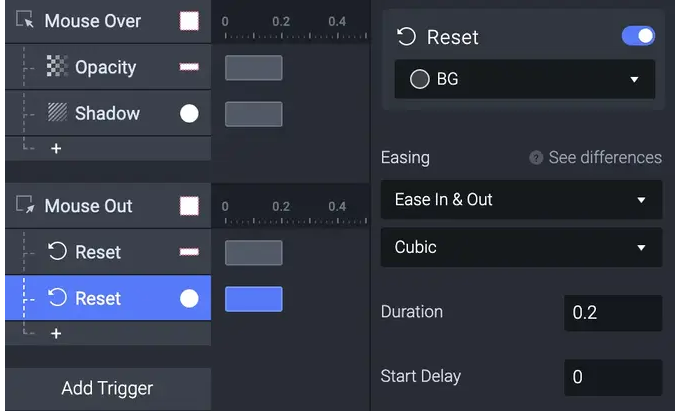Turn off the Reset toggle switch

(x=638, y=36)
